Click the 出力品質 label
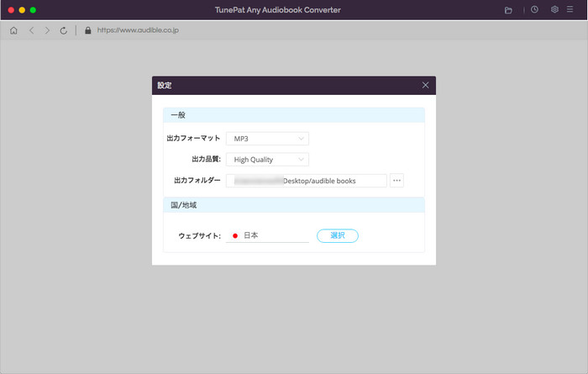This screenshot has width=588, height=374. [207, 159]
